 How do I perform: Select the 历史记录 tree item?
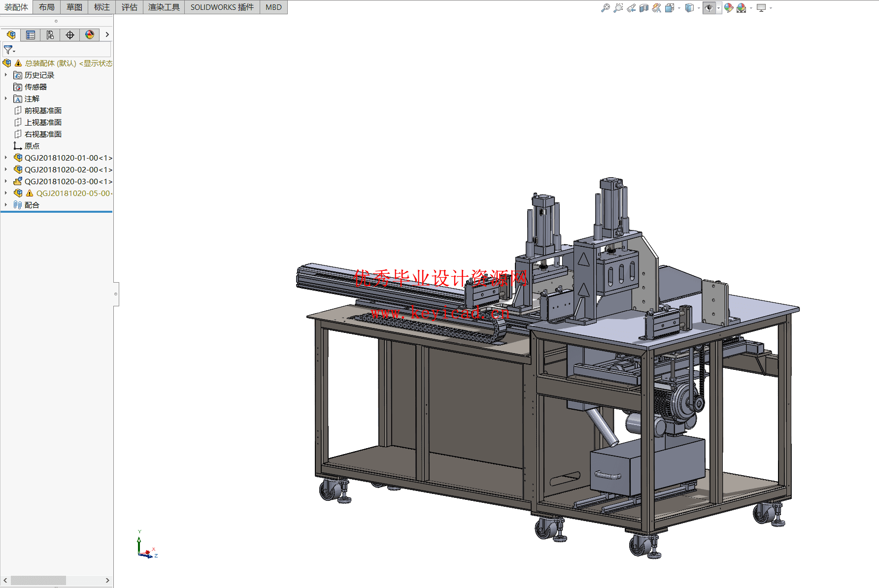click(39, 75)
